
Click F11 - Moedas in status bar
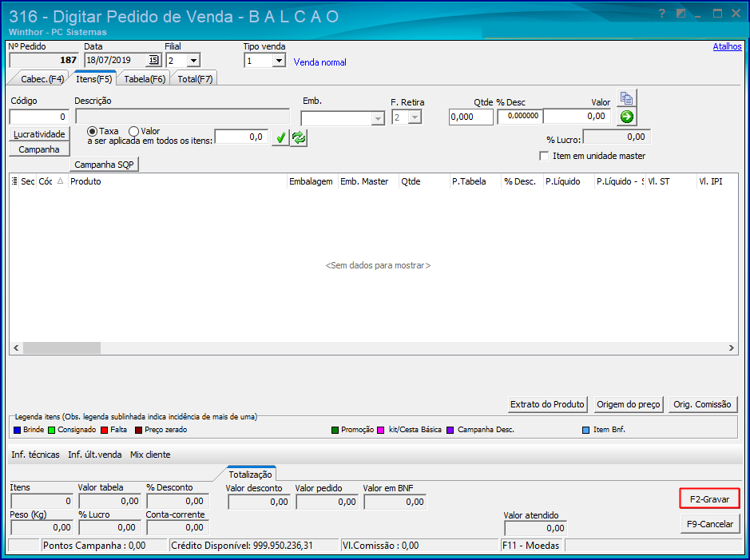tap(531, 545)
